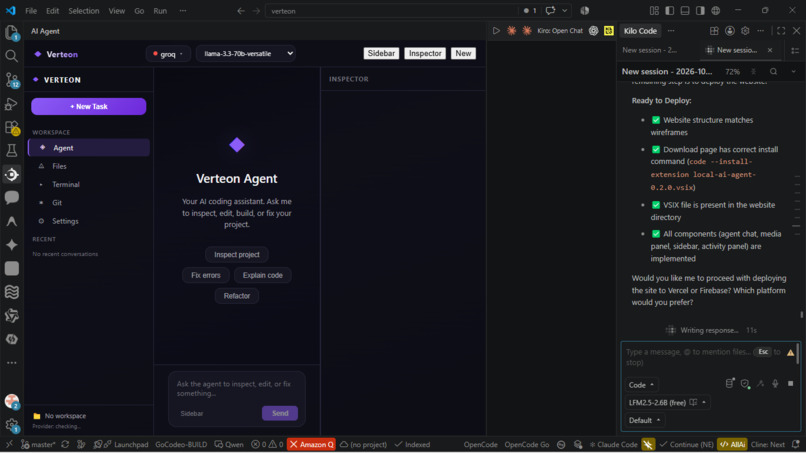806x453 pixels.
Task: Stop the Kilo response with the square button
Action: [790, 384]
